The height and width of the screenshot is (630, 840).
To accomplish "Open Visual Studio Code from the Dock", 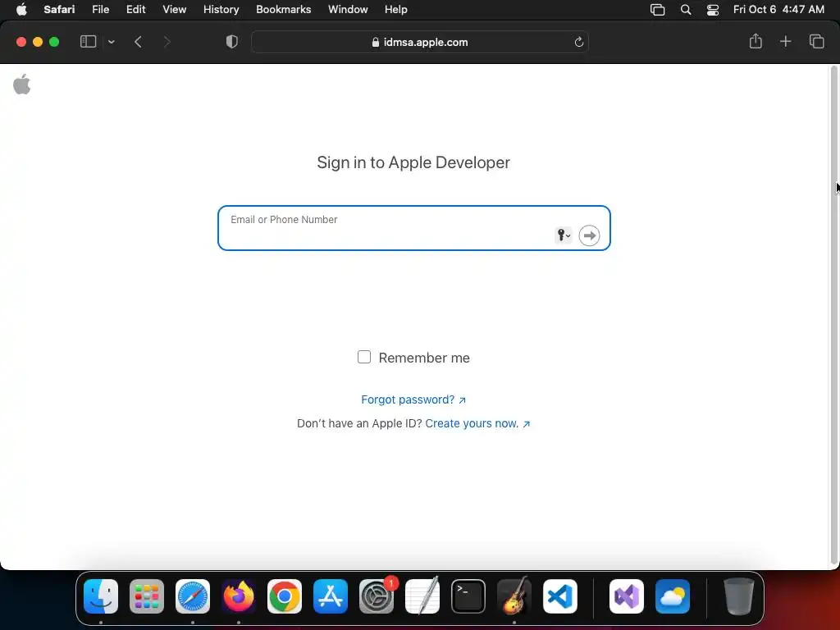I will pyautogui.click(x=559, y=596).
